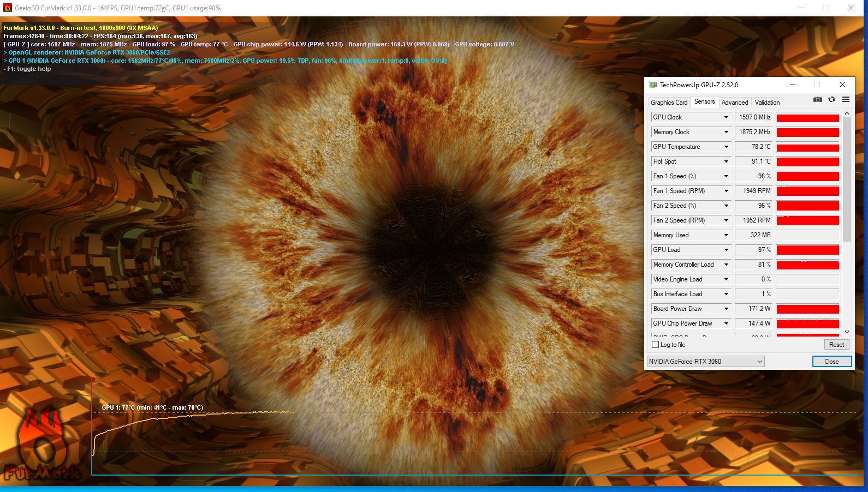Expand the GPU Clock sensor dropdown

click(x=726, y=117)
